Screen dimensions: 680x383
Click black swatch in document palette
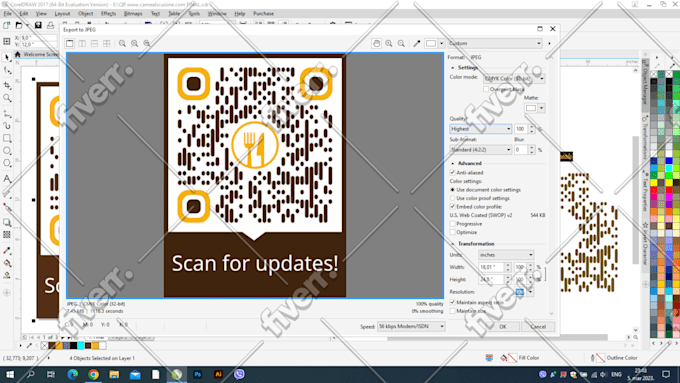coord(73,346)
